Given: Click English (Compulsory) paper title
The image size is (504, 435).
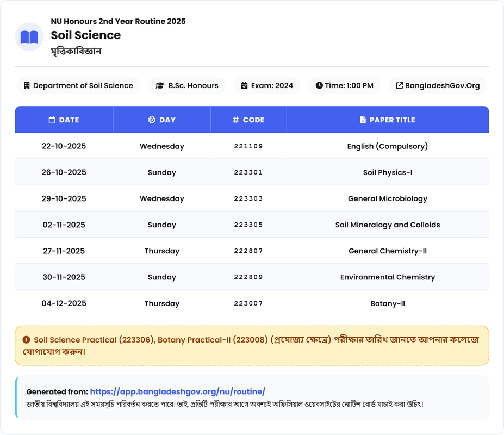Looking at the screenshot, I should (388, 146).
